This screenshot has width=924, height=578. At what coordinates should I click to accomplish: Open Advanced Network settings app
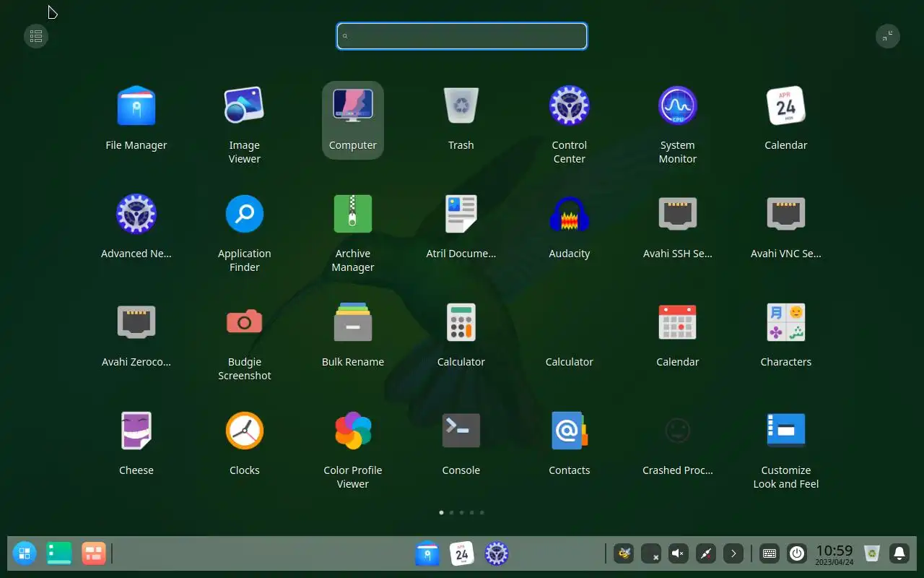(136, 215)
